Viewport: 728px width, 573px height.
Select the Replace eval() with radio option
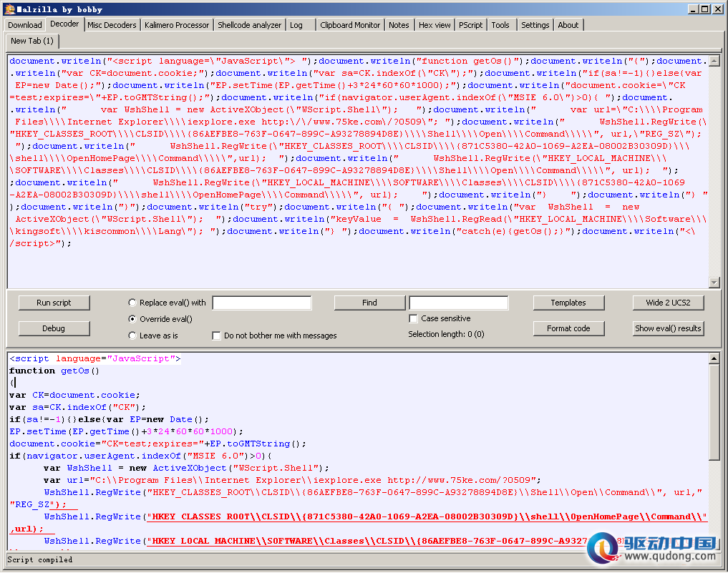tap(132, 303)
